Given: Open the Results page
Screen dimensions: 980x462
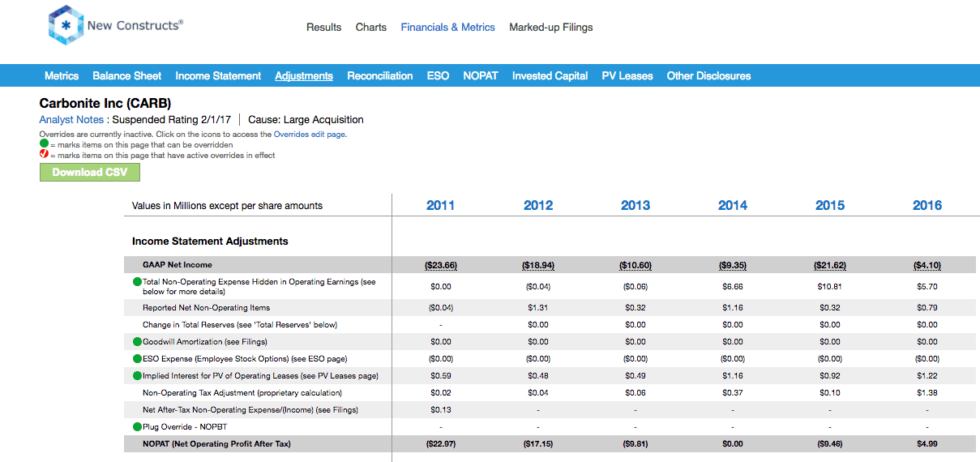Looking at the screenshot, I should [323, 28].
